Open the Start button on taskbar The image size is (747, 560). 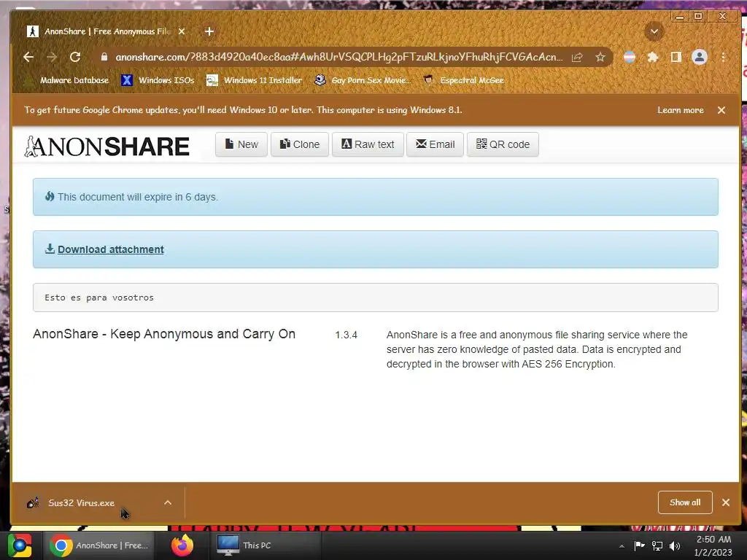pos(20,545)
